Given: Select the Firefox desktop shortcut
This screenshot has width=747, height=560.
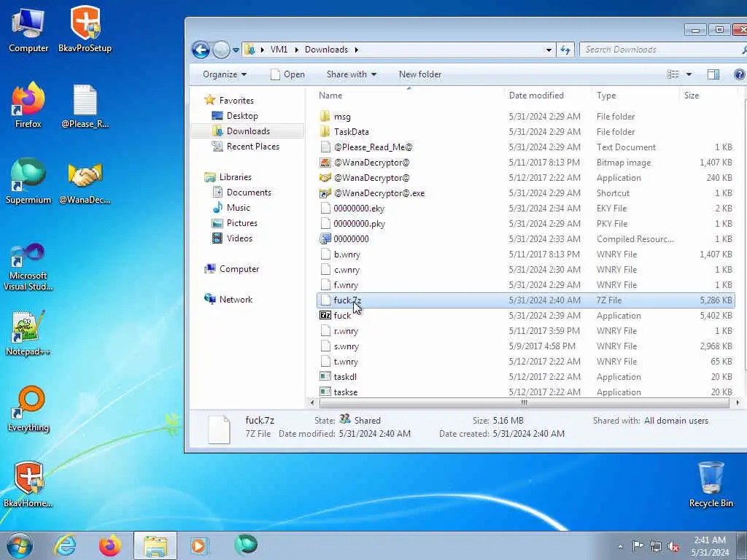Looking at the screenshot, I should (x=28, y=105).
